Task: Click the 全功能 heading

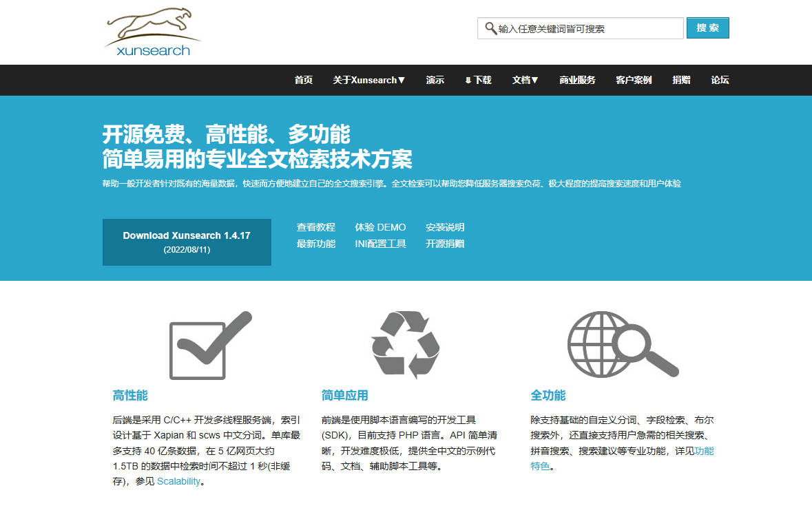Action: point(548,396)
